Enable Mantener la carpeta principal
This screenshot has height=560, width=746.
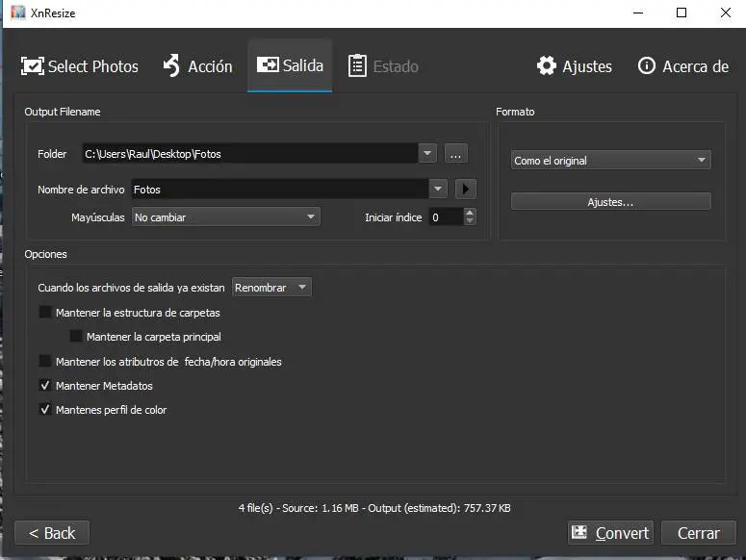click(76, 336)
